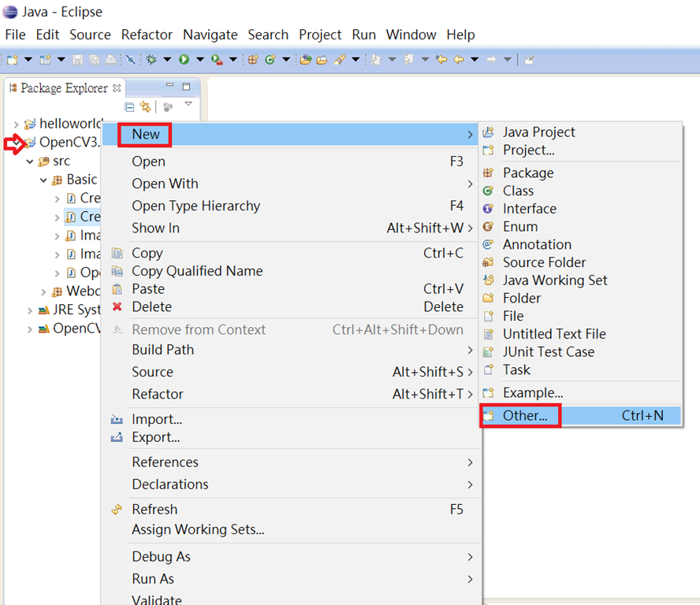The image size is (700, 605).
Task: Open the dropdown arrow next to New wizard icon
Action: click(28, 59)
